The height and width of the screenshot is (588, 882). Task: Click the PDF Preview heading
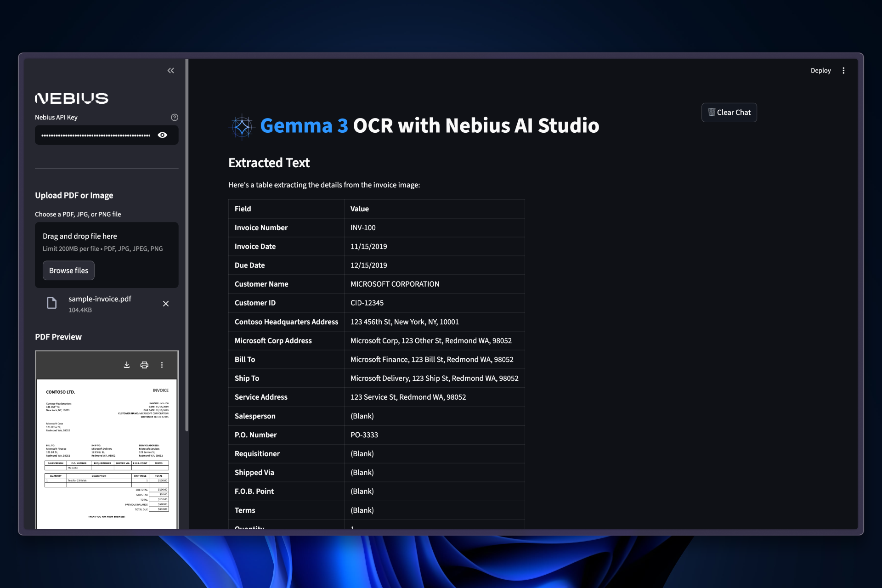click(x=58, y=337)
